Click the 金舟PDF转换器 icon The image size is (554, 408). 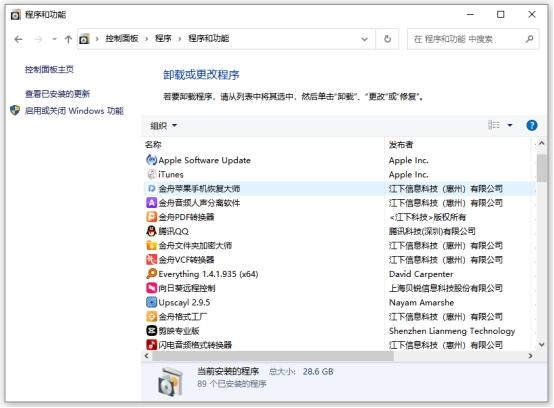click(x=151, y=217)
